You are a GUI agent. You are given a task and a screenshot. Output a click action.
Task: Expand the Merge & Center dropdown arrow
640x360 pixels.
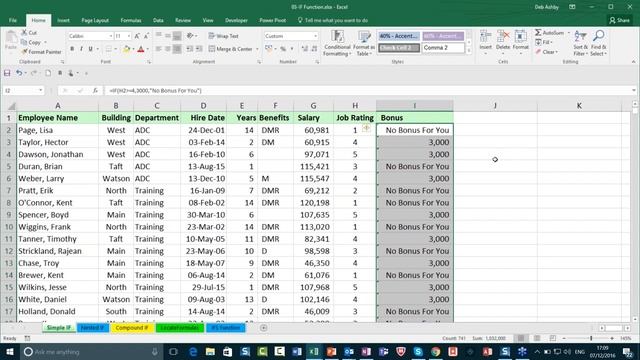(257, 49)
